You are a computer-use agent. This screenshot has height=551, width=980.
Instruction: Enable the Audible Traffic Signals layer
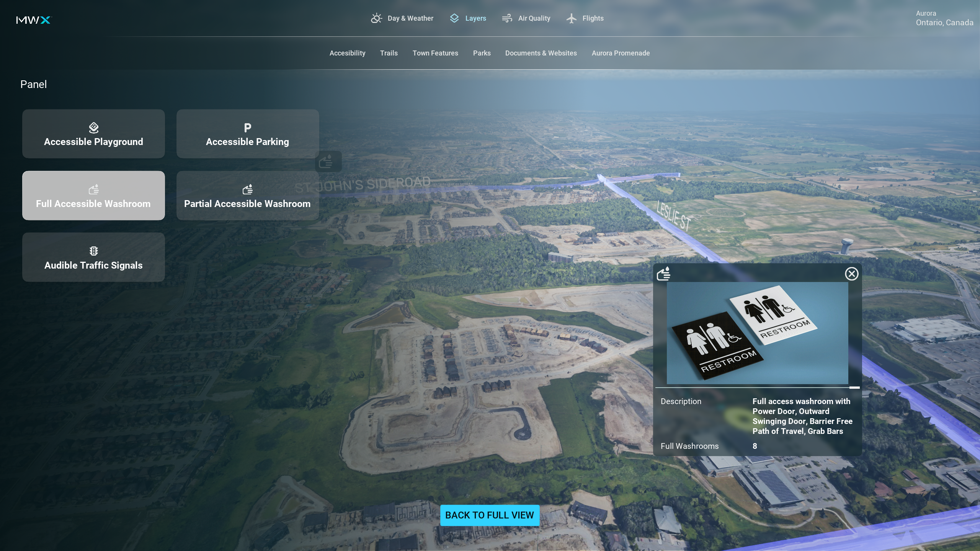tap(93, 257)
